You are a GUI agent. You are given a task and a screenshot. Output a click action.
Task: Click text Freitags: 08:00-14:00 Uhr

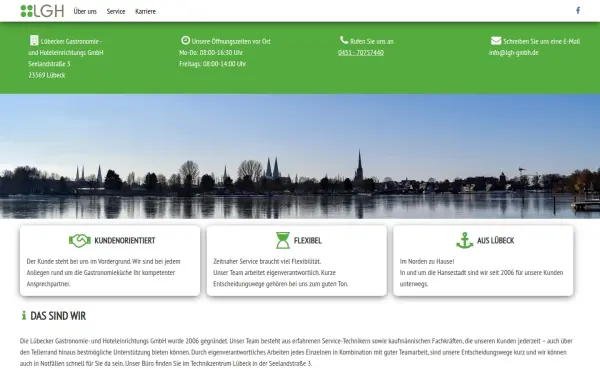[213, 64]
